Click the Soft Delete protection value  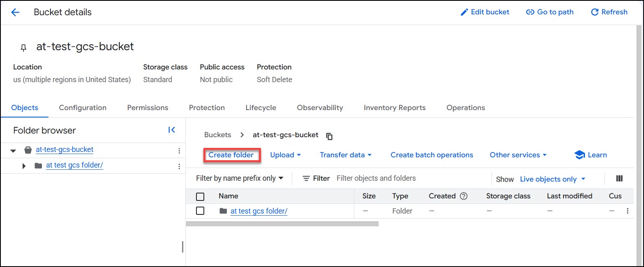click(275, 80)
